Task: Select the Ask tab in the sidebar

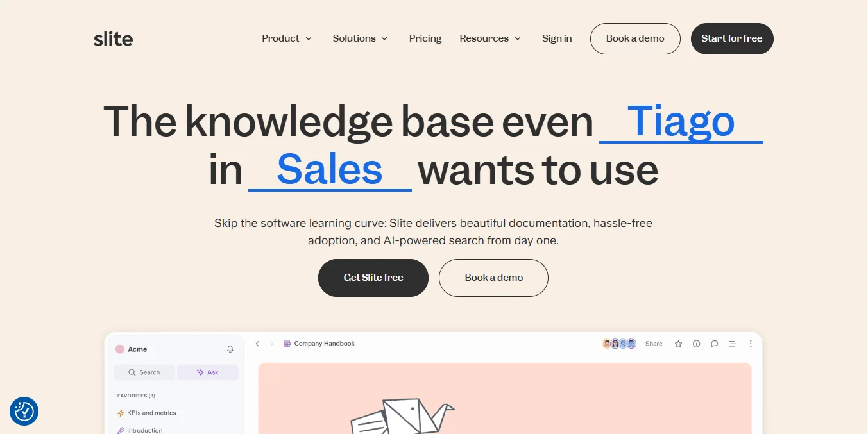Action: pyautogui.click(x=207, y=372)
